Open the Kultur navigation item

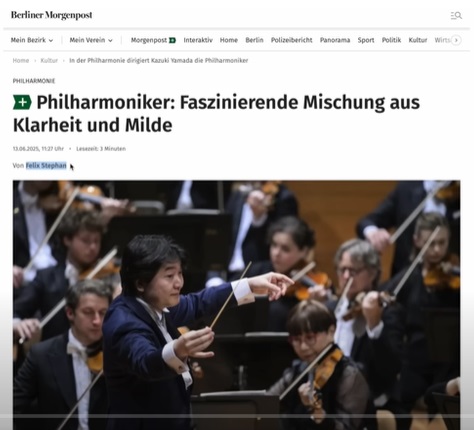click(x=418, y=40)
